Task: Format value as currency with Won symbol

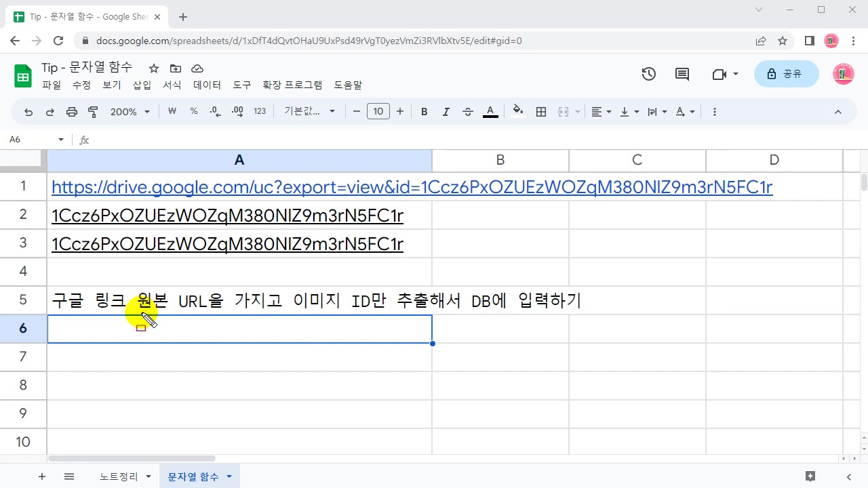Action: (x=172, y=111)
